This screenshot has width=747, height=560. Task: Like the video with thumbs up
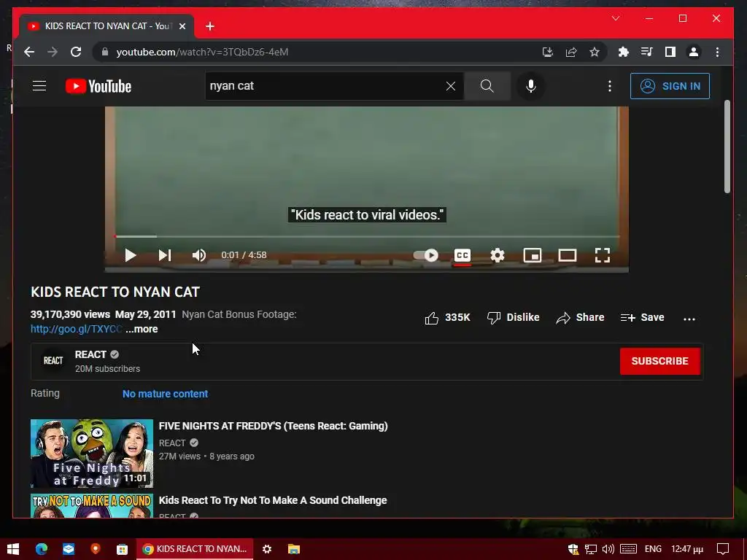tap(447, 318)
